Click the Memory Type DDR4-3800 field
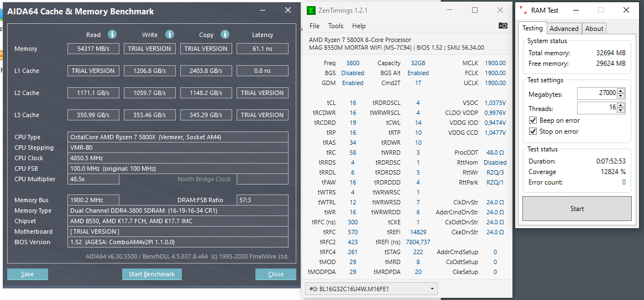Image resolution: width=644 pixels, height=300 pixels. point(178,210)
